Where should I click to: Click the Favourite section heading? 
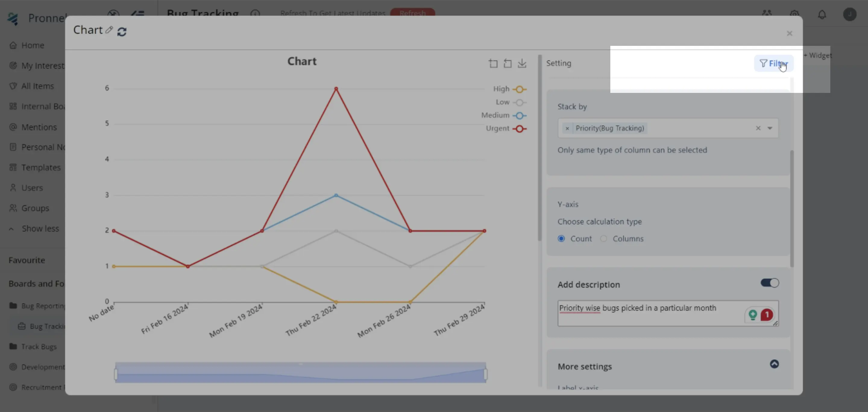(x=27, y=260)
